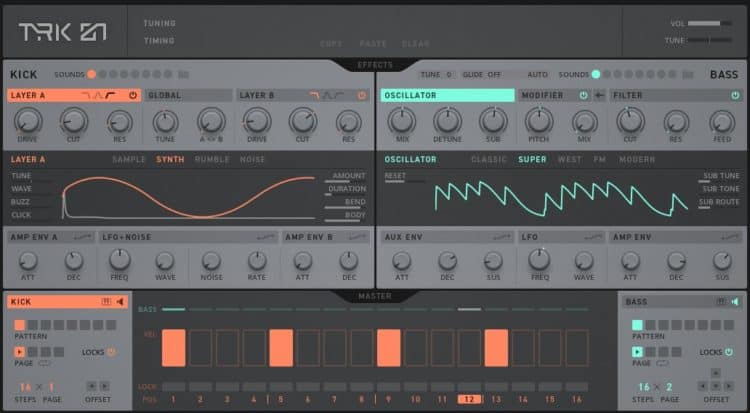750x413 pixels.
Task: Select the RUMBLE layer mode tab
Action: [212, 159]
